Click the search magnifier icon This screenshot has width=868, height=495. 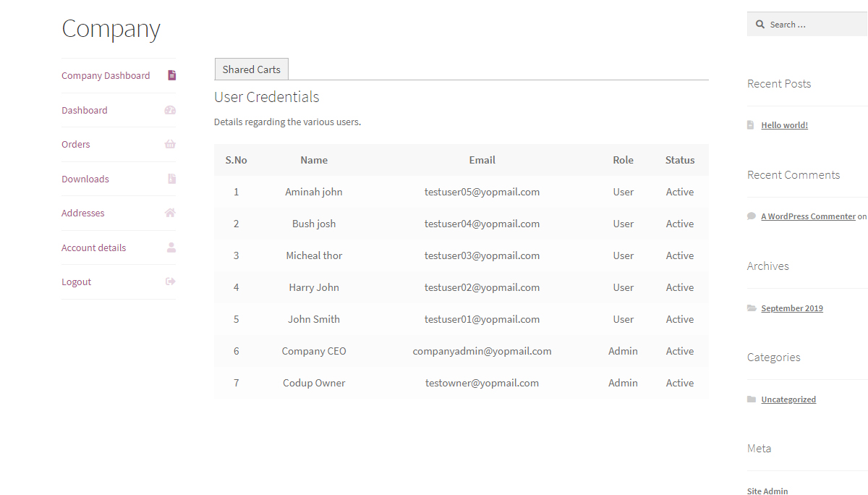(x=760, y=23)
